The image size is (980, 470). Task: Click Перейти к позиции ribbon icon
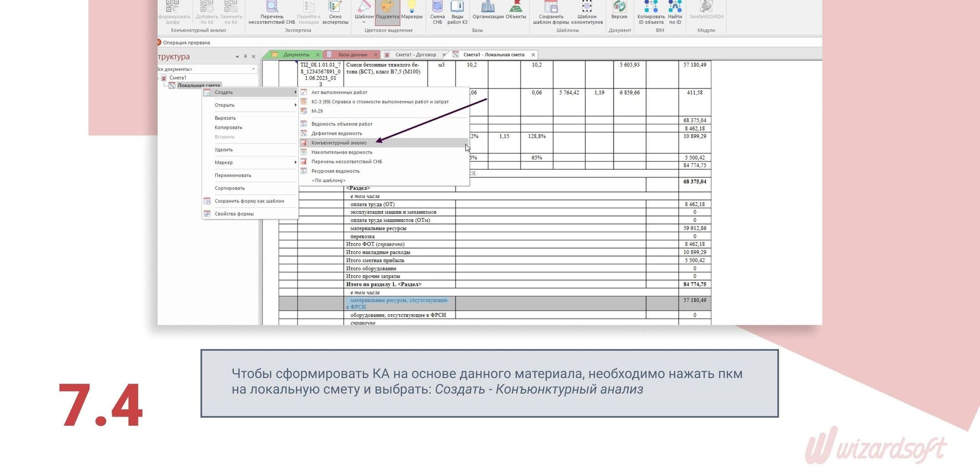(308, 12)
